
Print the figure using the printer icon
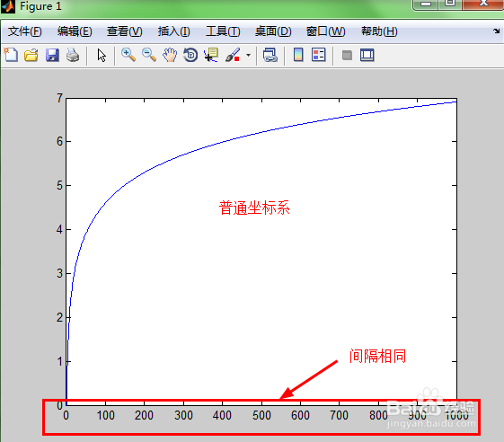(x=73, y=55)
